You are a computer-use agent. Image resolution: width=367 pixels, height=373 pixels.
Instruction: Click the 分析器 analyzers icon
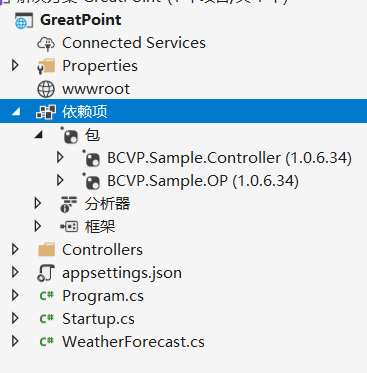69,204
